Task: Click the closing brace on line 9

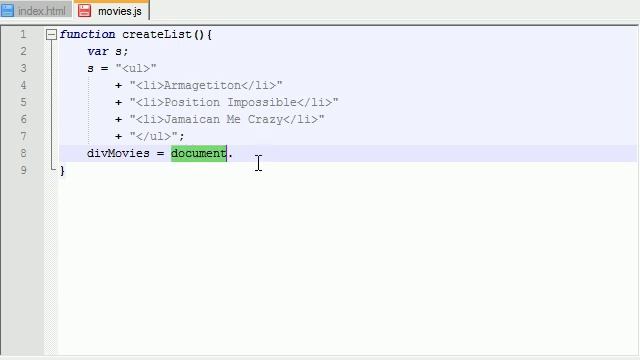Action: pos(62,171)
